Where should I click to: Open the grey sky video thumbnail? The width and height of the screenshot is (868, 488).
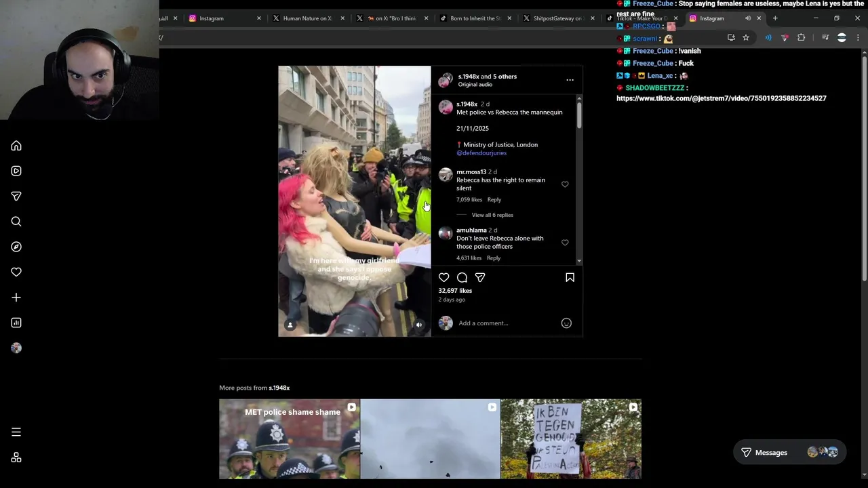(x=431, y=439)
